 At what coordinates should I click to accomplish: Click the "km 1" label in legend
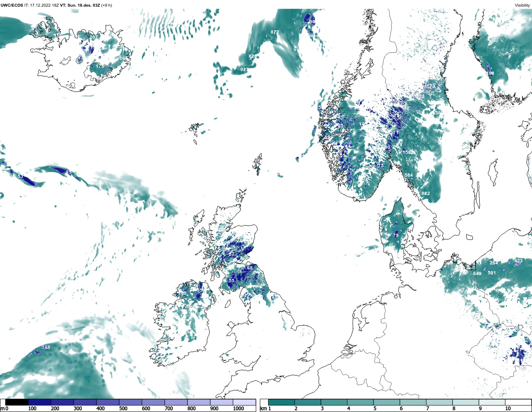point(265,409)
